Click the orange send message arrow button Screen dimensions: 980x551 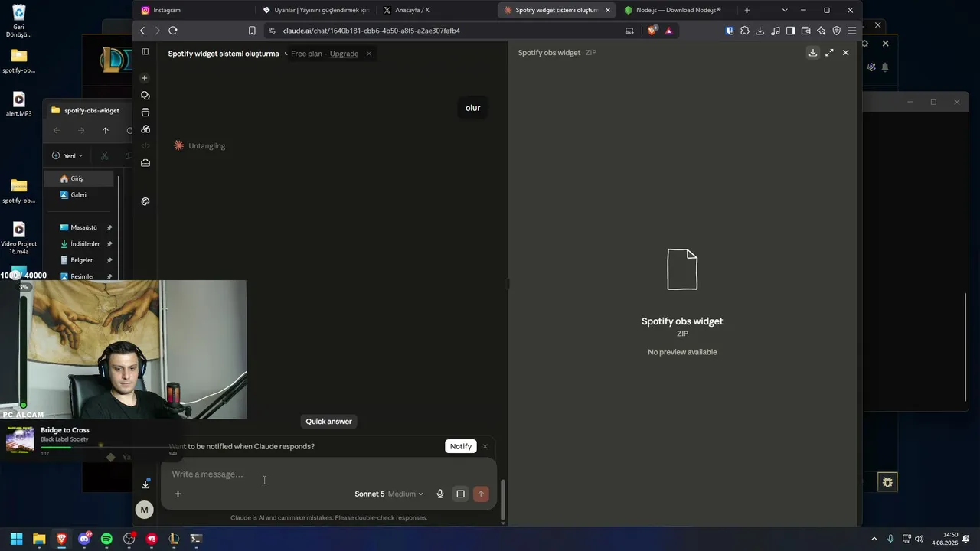tap(481, 494)
